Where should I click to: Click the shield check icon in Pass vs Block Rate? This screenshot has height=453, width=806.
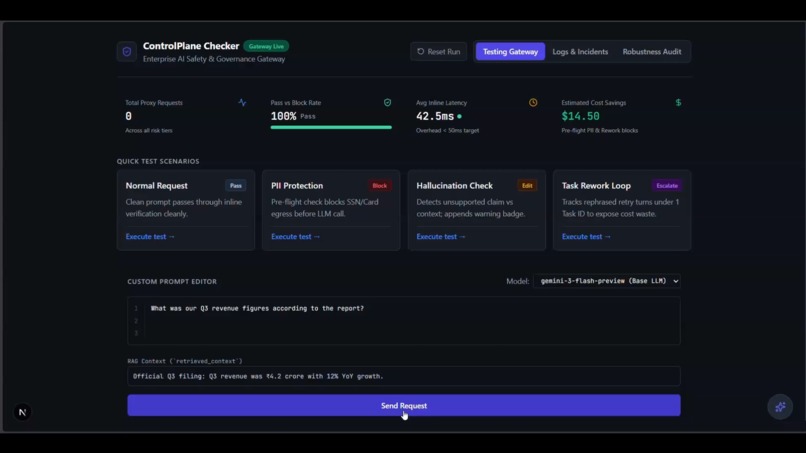click(x=388, y=102)
